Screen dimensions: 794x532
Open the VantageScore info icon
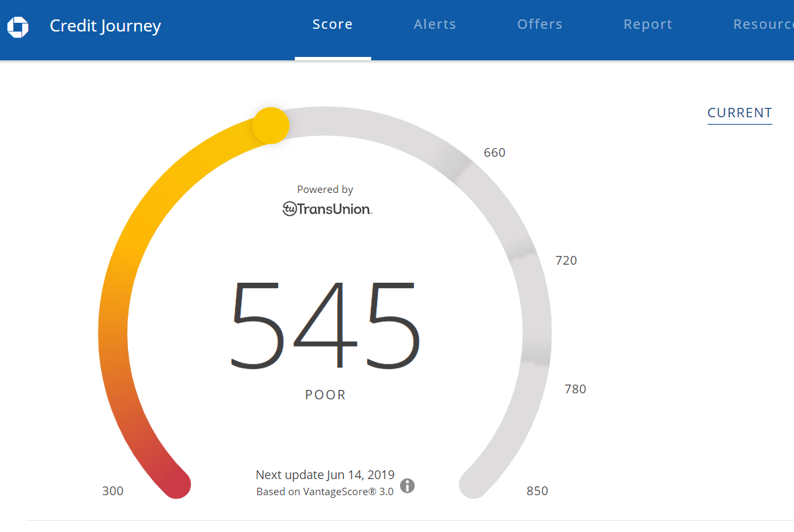[x=407, y=486]
